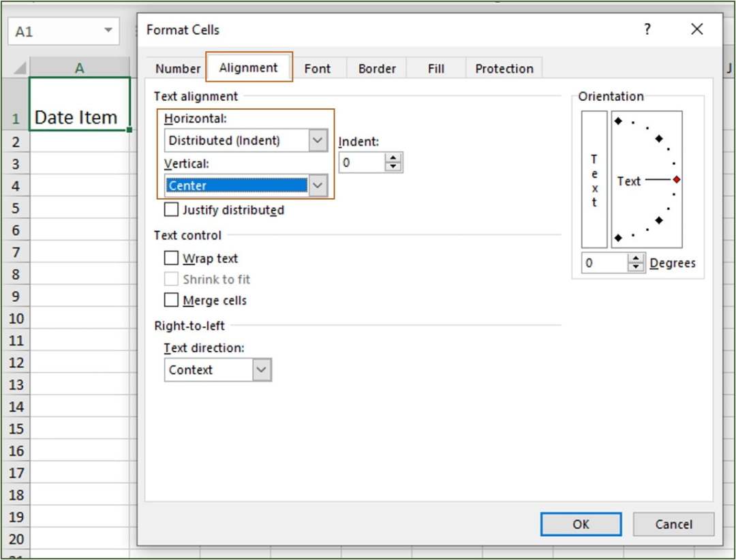
Task: Click the red diamond on the orientation dial
Action: pos(675,180)
